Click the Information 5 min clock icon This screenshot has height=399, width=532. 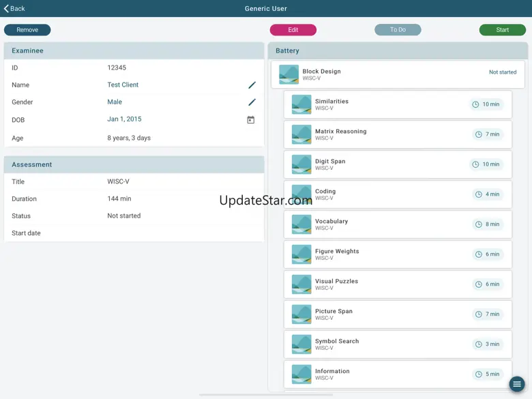[x=478, y=374]
